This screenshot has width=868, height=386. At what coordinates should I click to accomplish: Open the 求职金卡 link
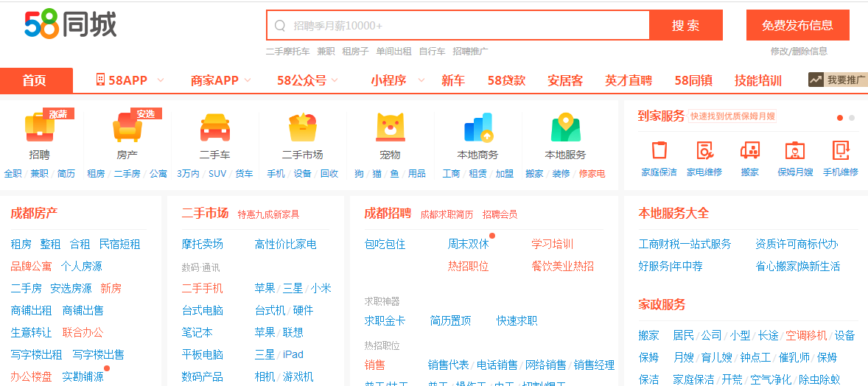(x=385, y=320)
